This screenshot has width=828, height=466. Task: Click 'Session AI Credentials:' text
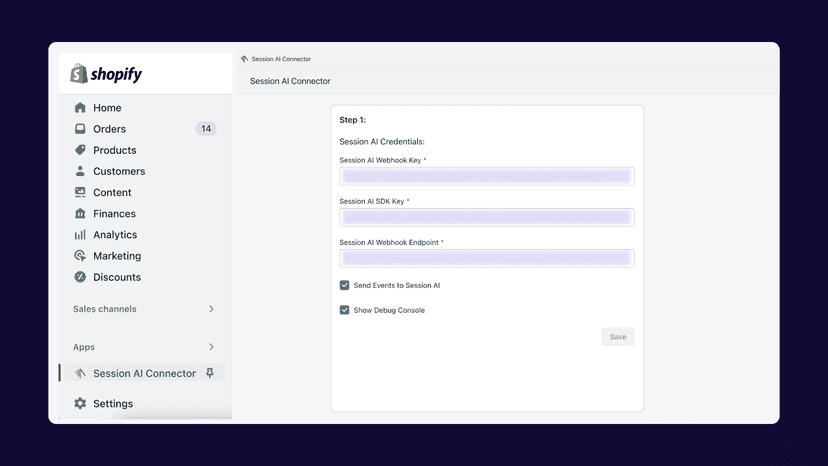click(x=382, y=142)
